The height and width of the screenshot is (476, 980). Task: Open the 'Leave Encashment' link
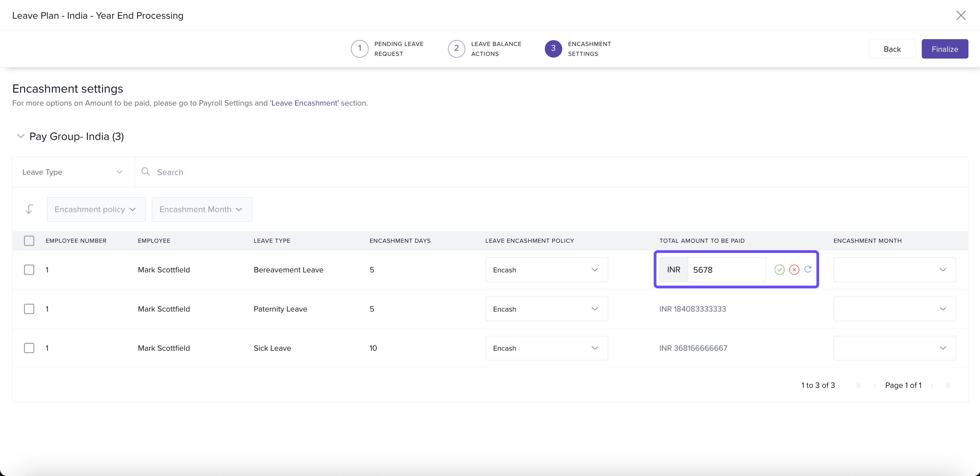(x=304, y=103)
